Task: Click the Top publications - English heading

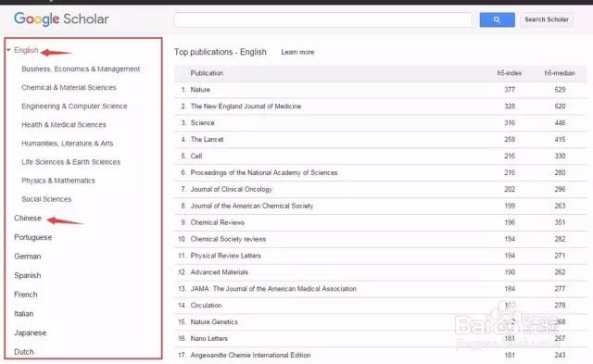Action: [221, 52]
